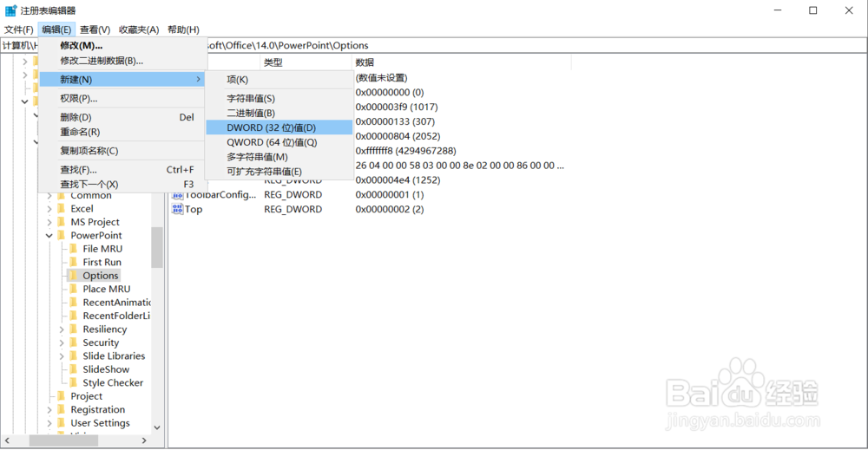This screenshot has height=450, width=868.
Task: Select 字符串值(S) in submenu
Action: (279, 98)
